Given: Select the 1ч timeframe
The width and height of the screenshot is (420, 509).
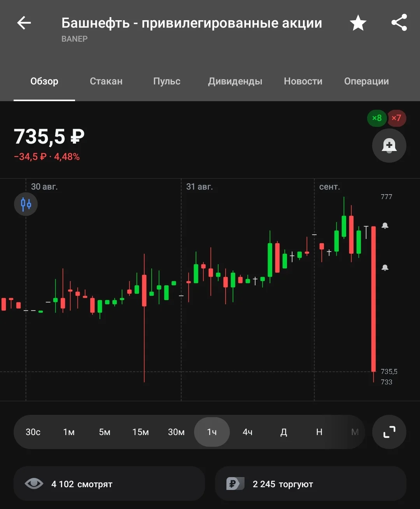Looking at the screenshot, I should 212,432.
